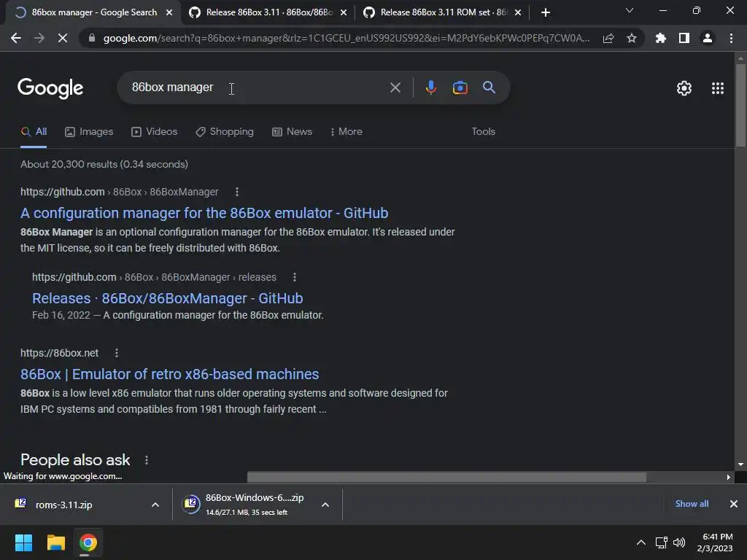Bookmark this page with the star
Screen dimensions: 747x560
pos(632,38)
